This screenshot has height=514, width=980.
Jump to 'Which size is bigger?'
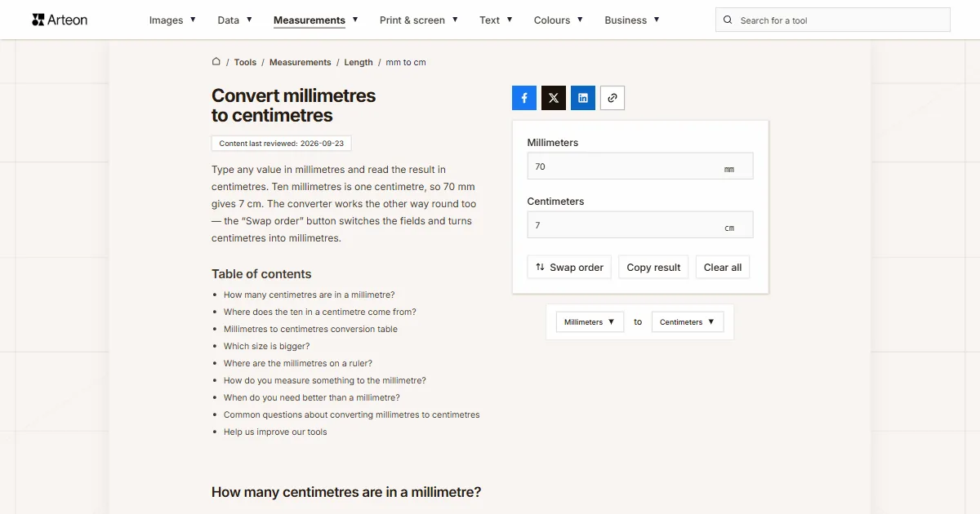[x=267, y=346]
